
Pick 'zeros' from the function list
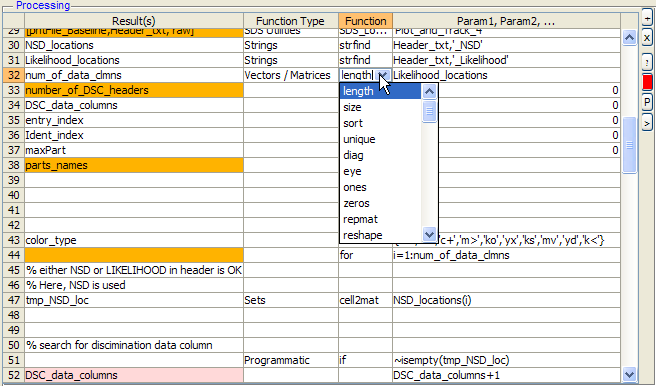coord(380,203)
